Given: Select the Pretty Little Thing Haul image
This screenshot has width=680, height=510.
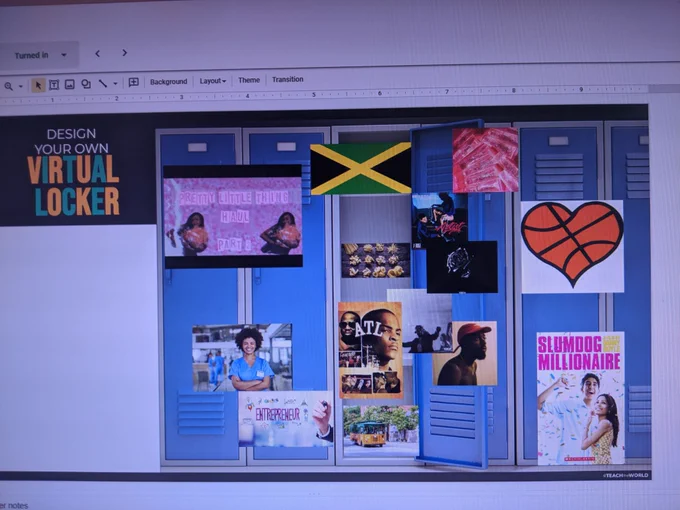Looking at the screenshot, I should click(233, 216).
